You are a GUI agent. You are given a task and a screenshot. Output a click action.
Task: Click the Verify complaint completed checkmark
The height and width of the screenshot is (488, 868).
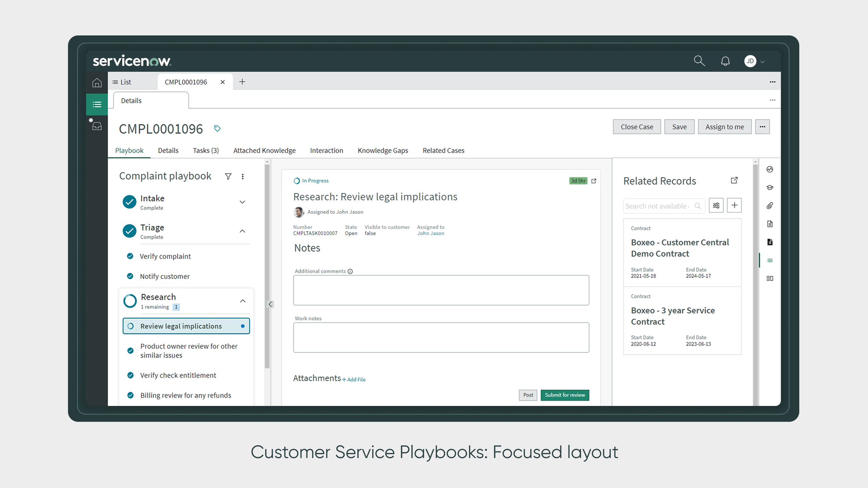click(130, 256)
